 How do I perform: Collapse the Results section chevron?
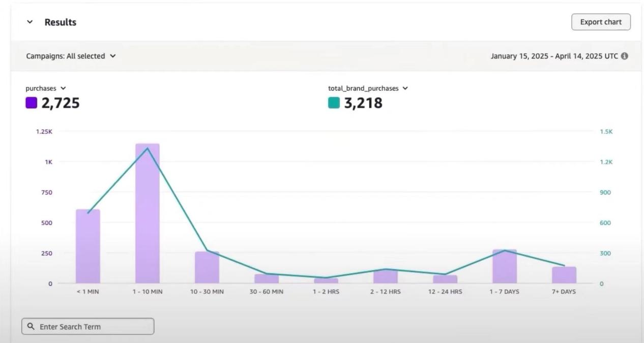pos(30,22)
